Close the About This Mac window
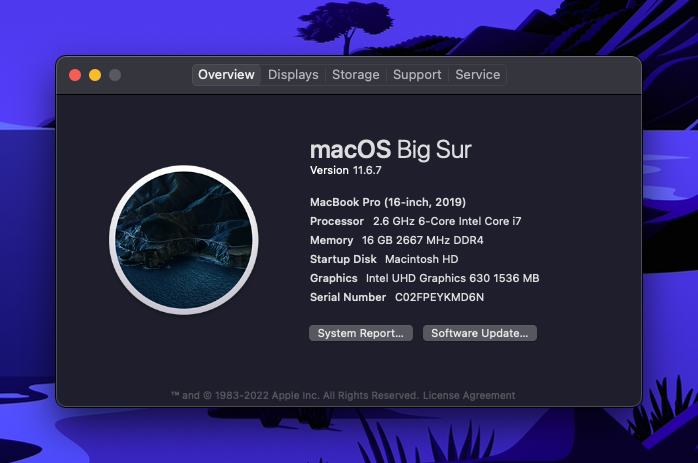Screen dimensions: 698x463 [75, 75]
